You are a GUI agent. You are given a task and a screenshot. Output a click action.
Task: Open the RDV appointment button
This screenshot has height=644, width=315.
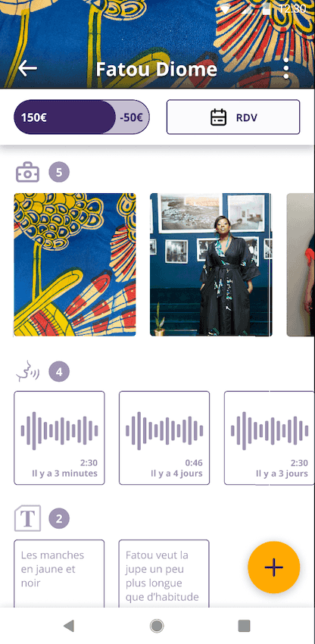click(233, 117)
